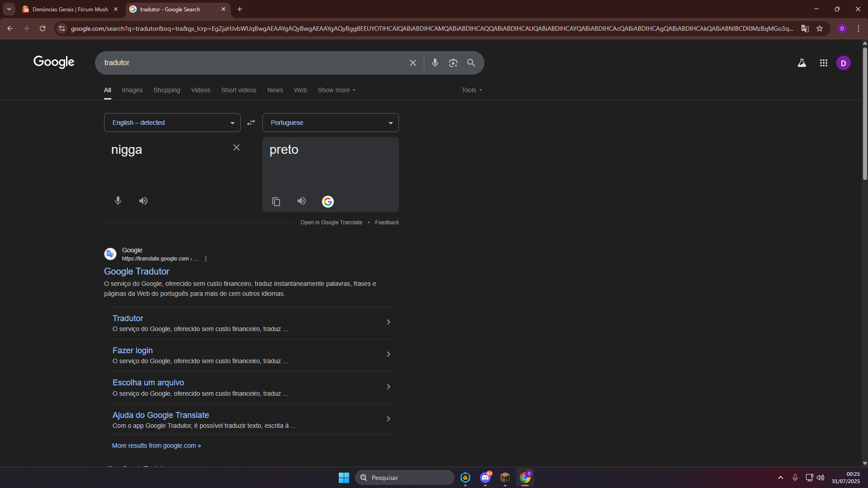Expand Show more search categories
The image size is (868, 488).
click(x=337, y=90)
